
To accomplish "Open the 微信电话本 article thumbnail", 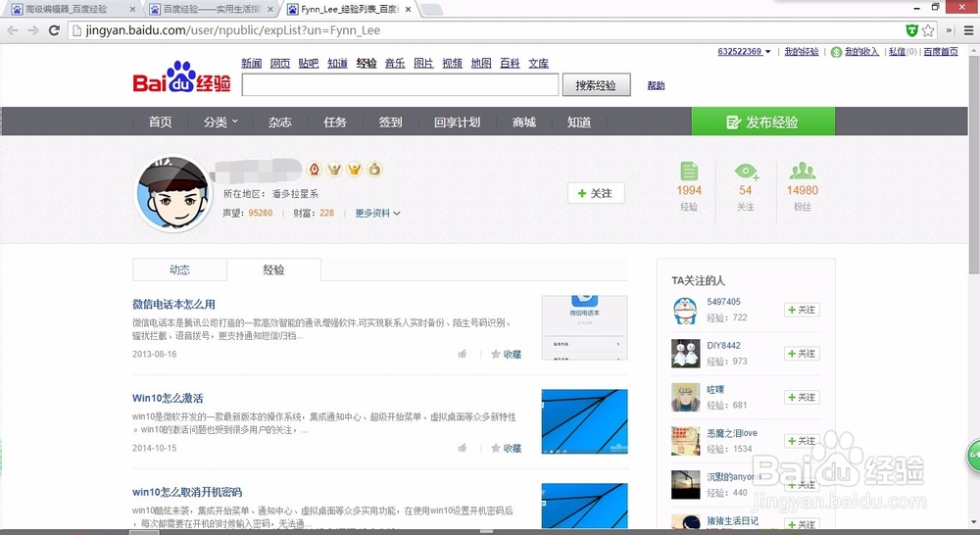I will (584, 327).
